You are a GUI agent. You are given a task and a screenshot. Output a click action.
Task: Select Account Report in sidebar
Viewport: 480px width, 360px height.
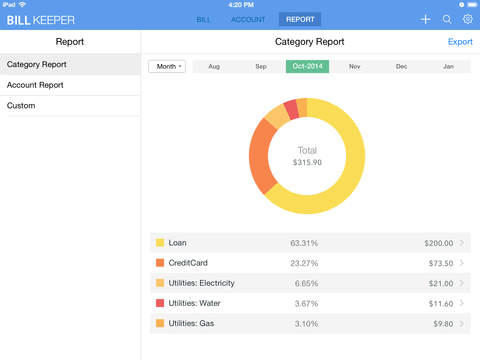[70, 85]
